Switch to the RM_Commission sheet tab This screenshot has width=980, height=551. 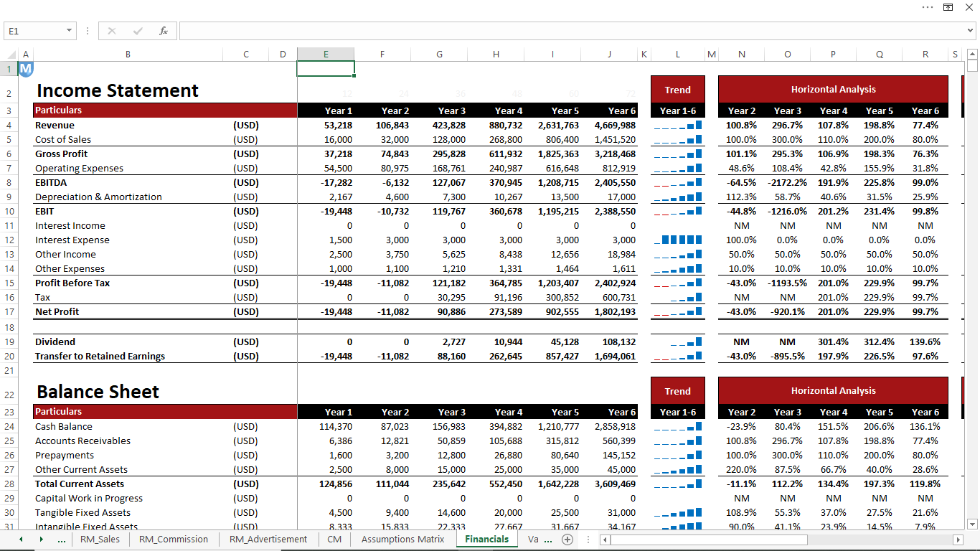(174, 540)
